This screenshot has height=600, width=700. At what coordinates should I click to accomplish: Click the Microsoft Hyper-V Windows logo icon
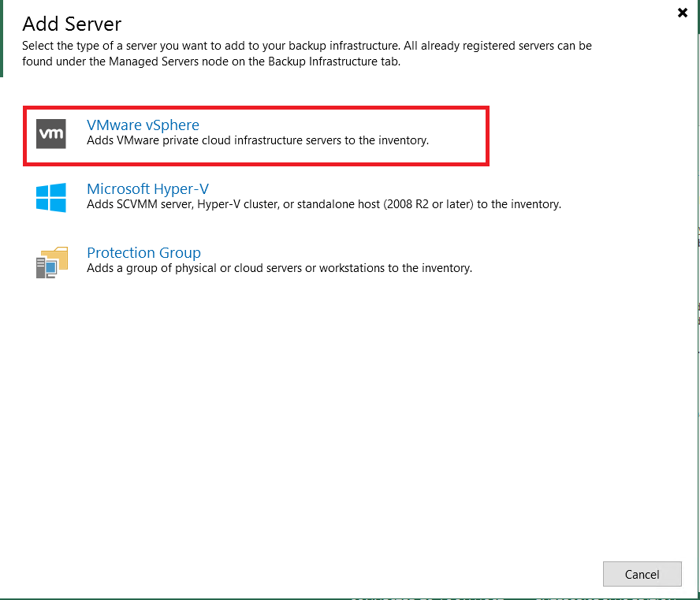tap(51, 197)
